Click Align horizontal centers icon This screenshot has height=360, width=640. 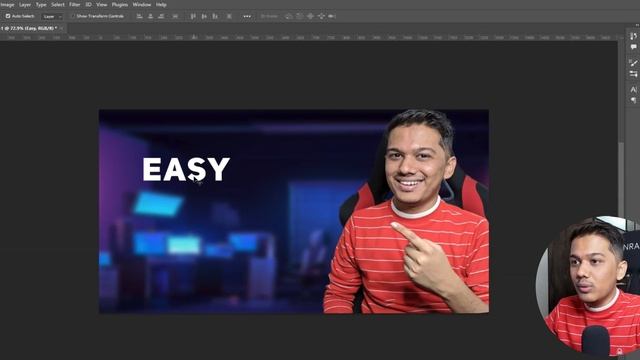point(151,16)
